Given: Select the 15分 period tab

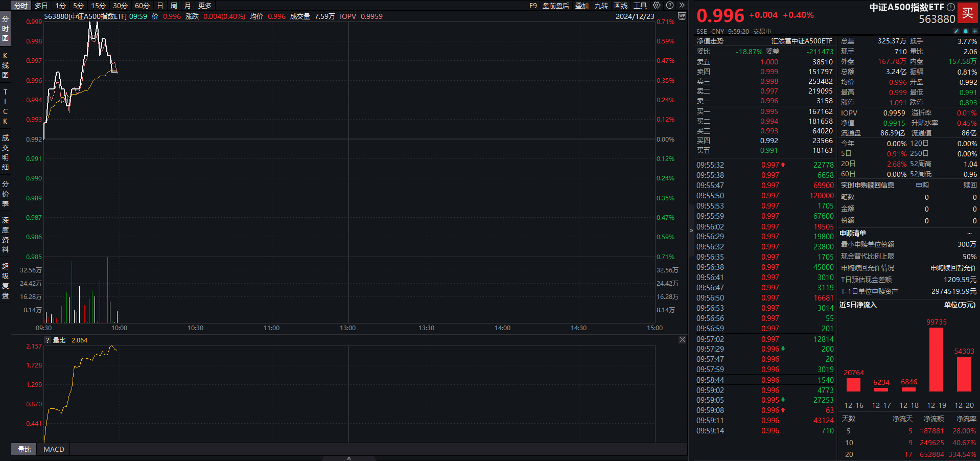Looking at the screenshot, I should pyautogui.click(x=98, y=6).
